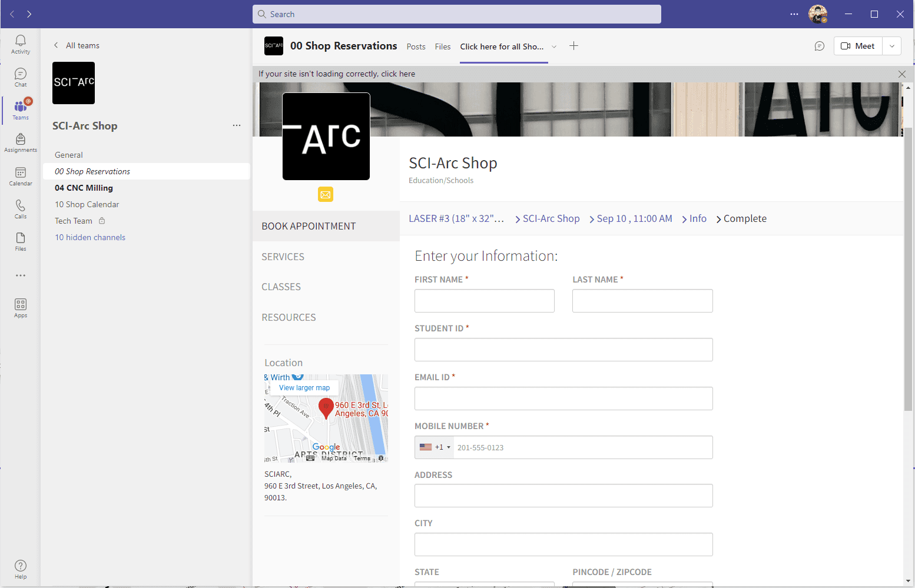The image size is (915, 588).
Task: Click the scroll down arrow
Action: pos(908,581)
